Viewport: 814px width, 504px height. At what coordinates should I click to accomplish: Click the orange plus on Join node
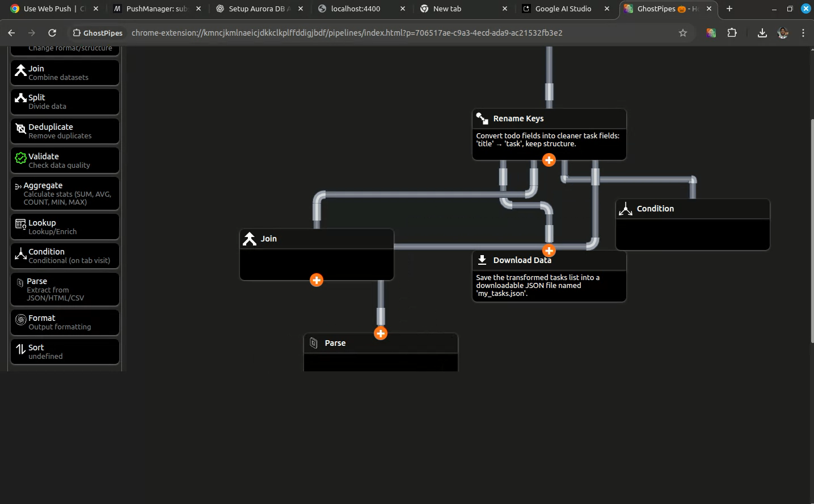[317, 280]
